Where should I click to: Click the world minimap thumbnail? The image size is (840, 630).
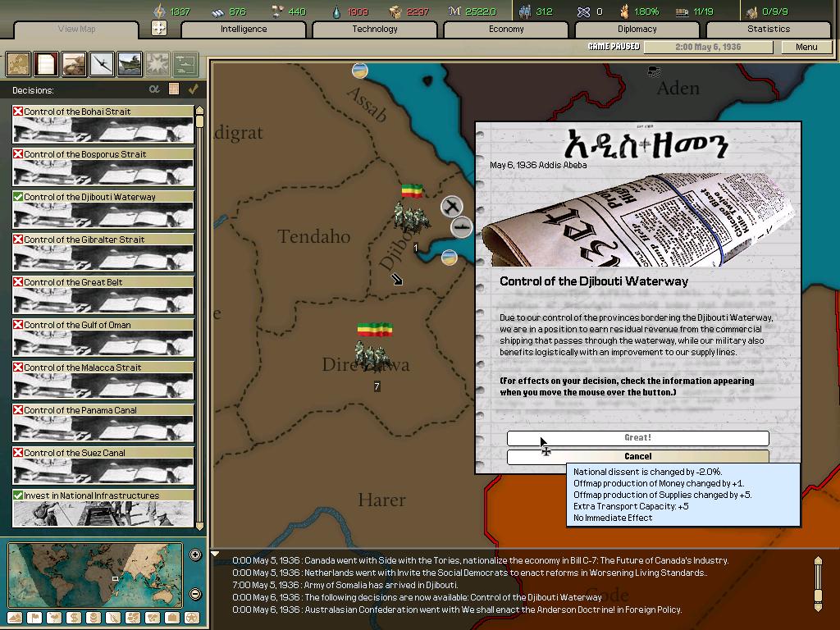click(x=95, y=575)
